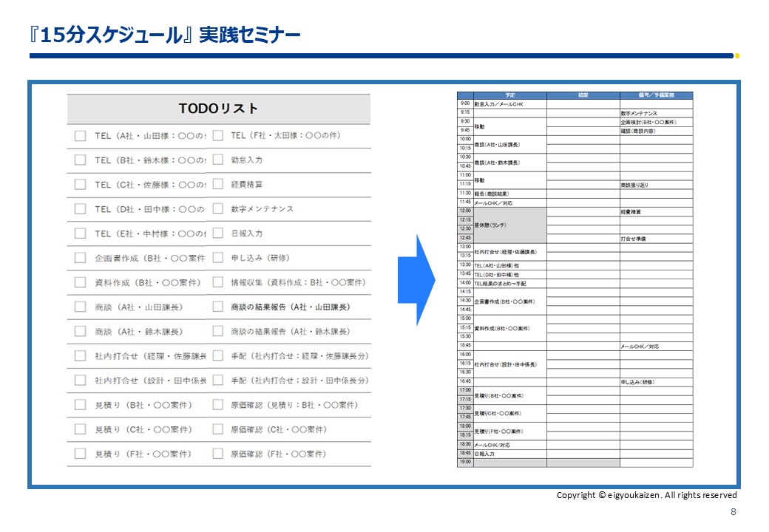
Task: Toggle the 商談（A社・鈴木課長） checkbox
Action: point(81,332)
